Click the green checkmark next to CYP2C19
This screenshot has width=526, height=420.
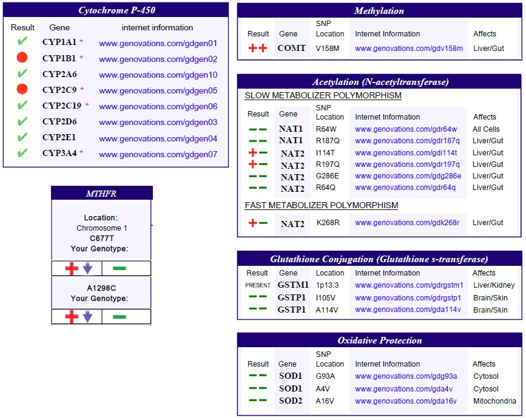(22, 106)
